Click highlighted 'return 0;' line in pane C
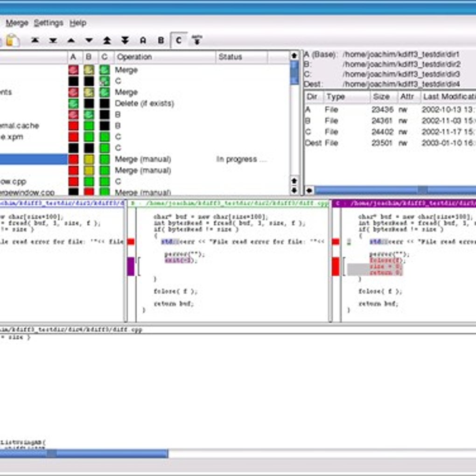This screenshot has width=476, height=476. (385, 273)
